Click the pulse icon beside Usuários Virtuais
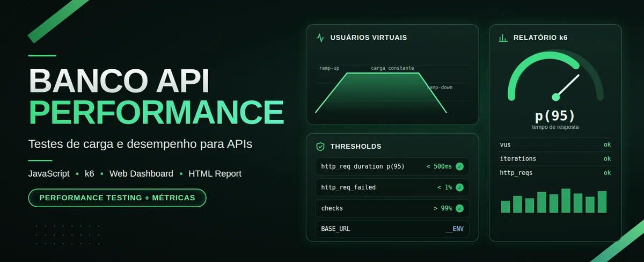 tap(320, 38)
